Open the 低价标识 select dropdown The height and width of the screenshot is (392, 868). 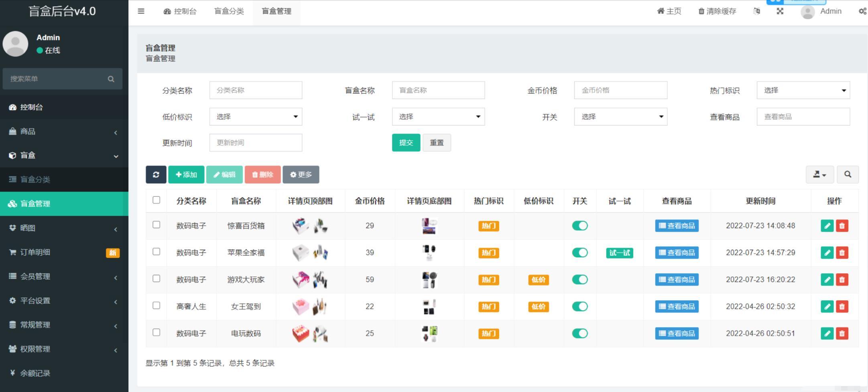[x=256, y=117]
